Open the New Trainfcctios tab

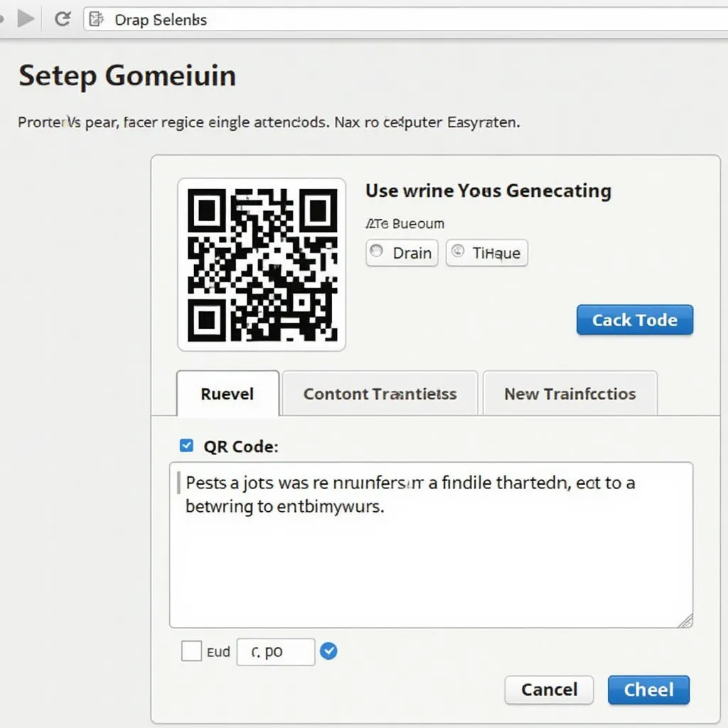[570, 394]
